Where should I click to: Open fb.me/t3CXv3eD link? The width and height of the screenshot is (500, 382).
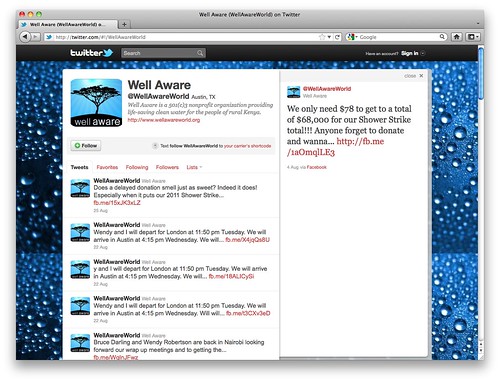pos(248,313)
